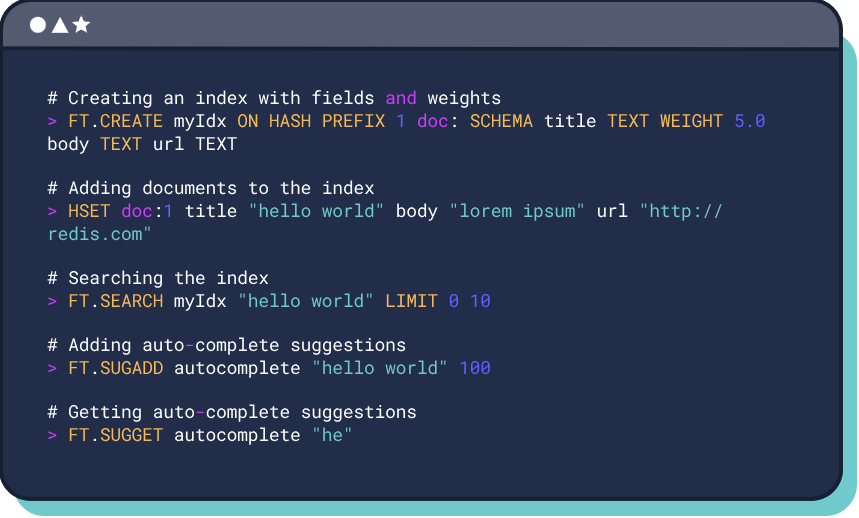Click the LIMIT keyword in search command
The image size is (859, 518).
click(411, 301)
